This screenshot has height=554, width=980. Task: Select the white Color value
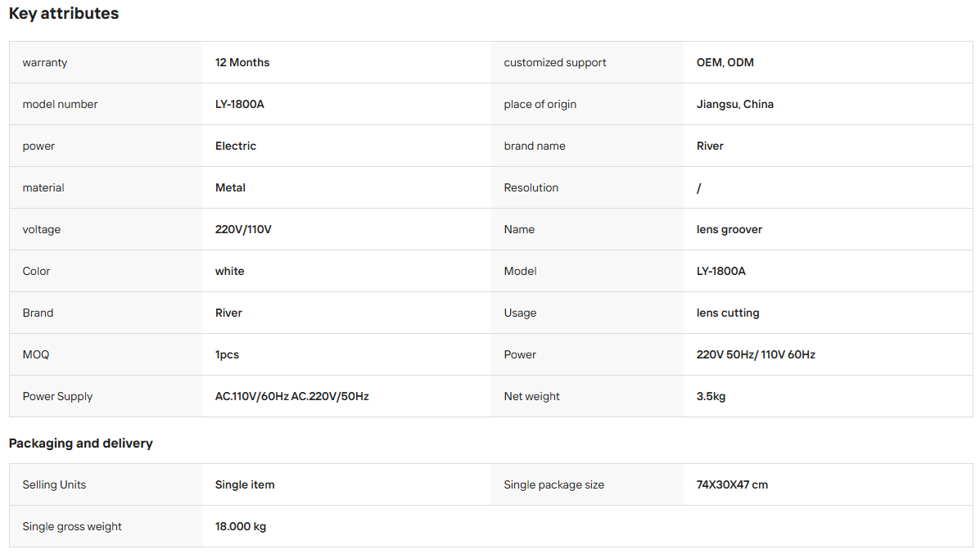(x=229, y=272)
